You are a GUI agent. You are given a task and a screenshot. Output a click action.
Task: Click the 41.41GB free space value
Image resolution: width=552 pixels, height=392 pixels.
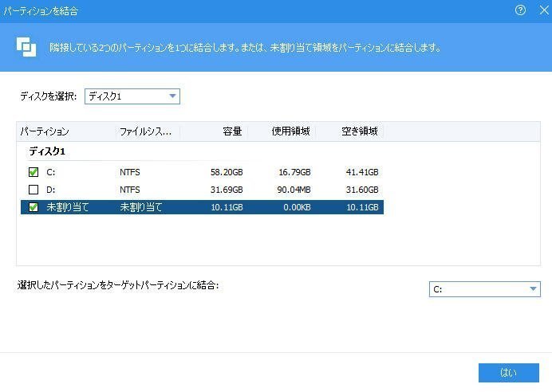point(362,172)
